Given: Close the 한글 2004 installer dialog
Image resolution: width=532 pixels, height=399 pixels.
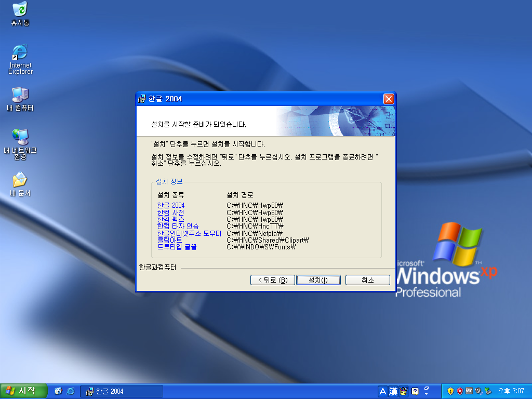Looking at the screenshot, I should tap(389, 99).
